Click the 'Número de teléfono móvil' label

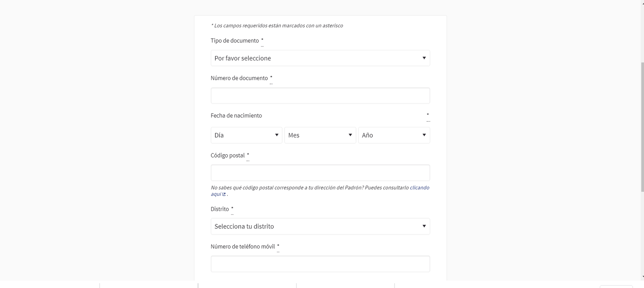click(x=243, y=247)
